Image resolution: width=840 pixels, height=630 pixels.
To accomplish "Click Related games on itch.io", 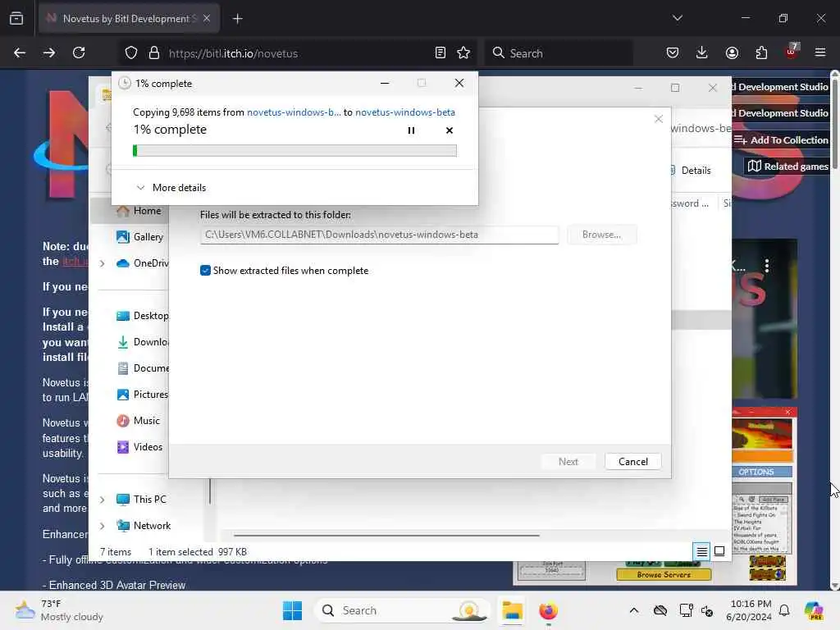I will [787, 166].
